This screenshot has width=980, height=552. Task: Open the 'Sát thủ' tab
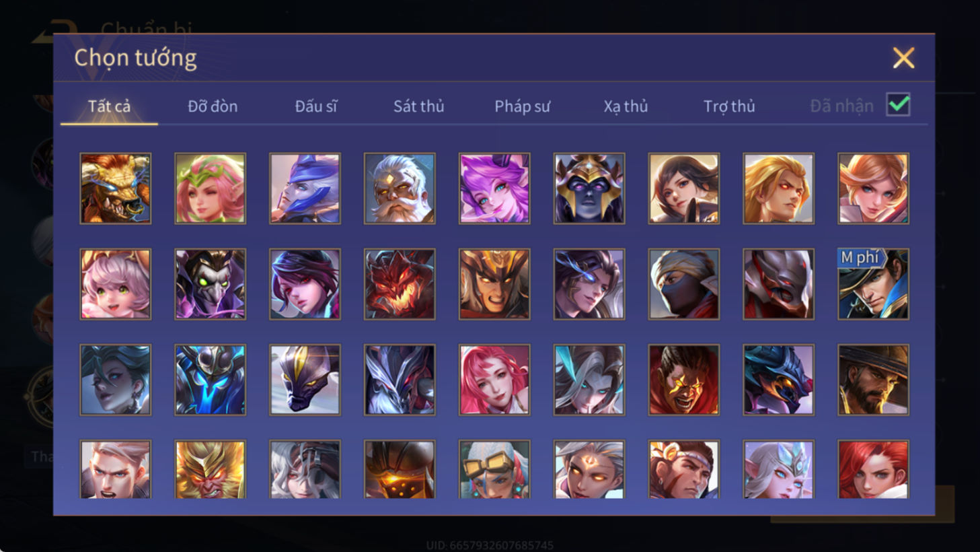(418, 106)
